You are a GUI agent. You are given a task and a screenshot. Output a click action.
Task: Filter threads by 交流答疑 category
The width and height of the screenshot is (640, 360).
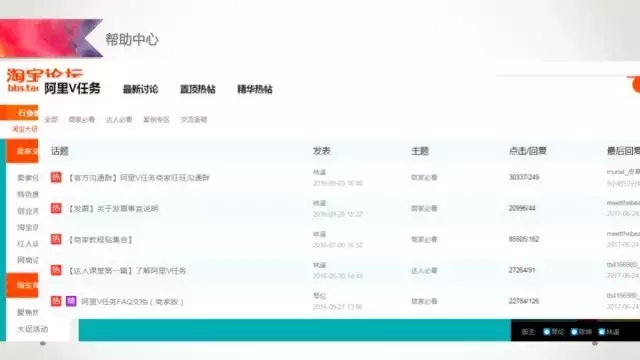194,120
